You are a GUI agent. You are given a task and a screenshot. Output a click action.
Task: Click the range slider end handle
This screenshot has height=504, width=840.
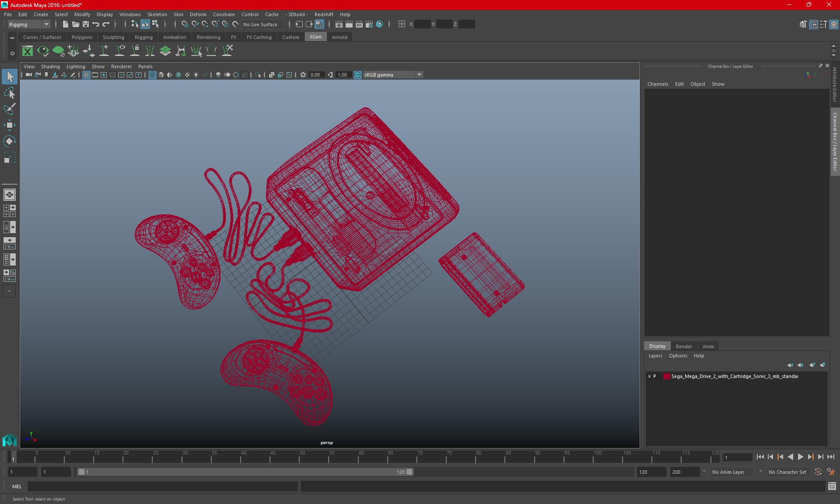[x=409, y=472]
